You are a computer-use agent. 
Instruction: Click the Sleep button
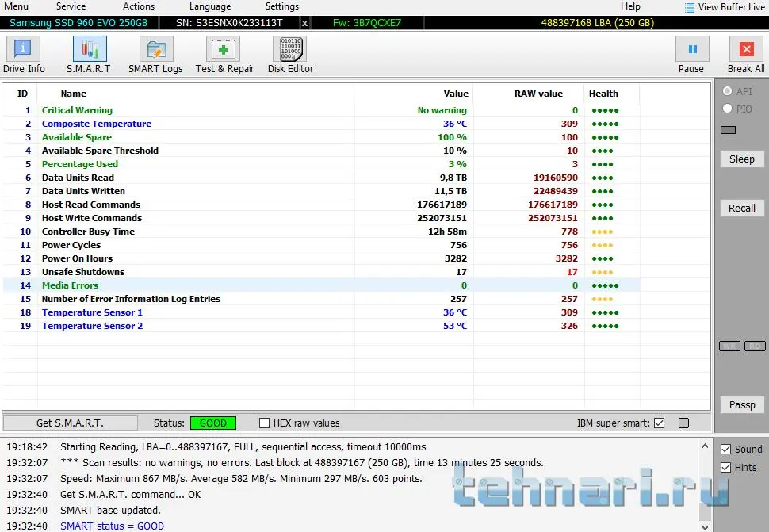[x=741, y=159]
